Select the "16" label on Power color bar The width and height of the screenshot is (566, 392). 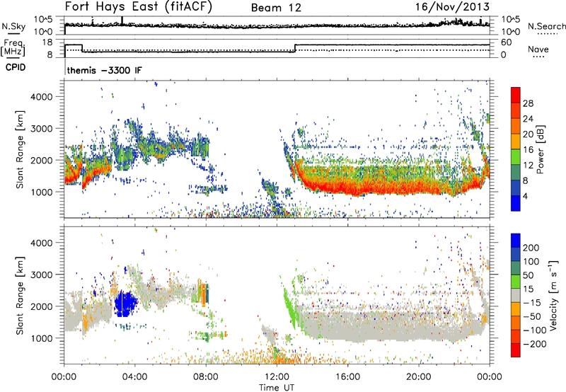pyautogui.click(x=528, y=150)
